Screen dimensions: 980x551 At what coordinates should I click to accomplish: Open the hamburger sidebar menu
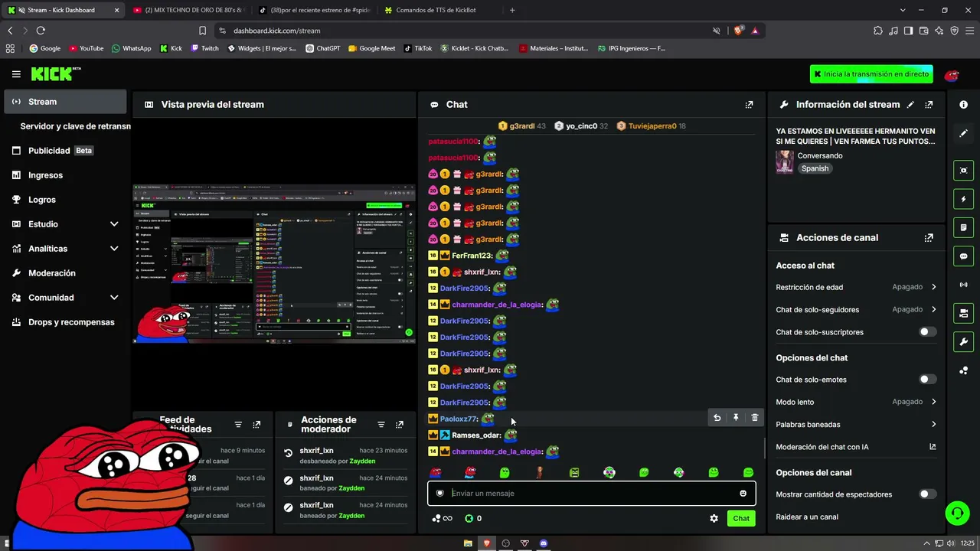[x=16, y=74]
